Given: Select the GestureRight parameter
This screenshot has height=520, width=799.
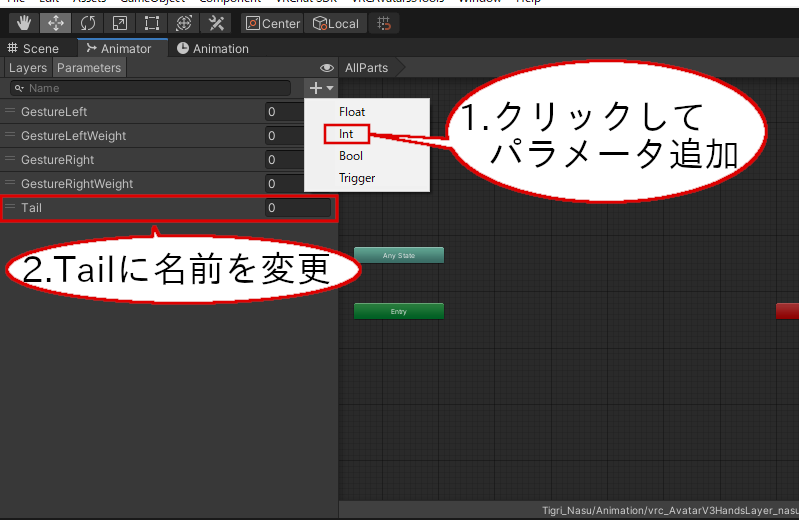Looking at the screenshot, I should click(58, 160).
